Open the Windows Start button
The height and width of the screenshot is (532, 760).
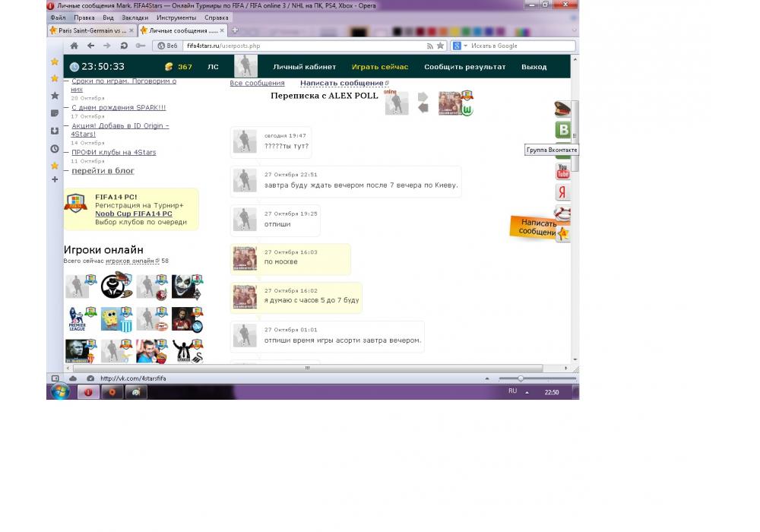pos(60,392)
